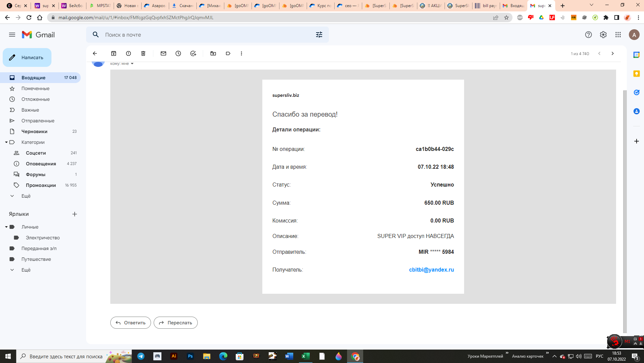Screen dimensions: 644x363
Task: Open Gmail settings gear
Action: point(603,35)
